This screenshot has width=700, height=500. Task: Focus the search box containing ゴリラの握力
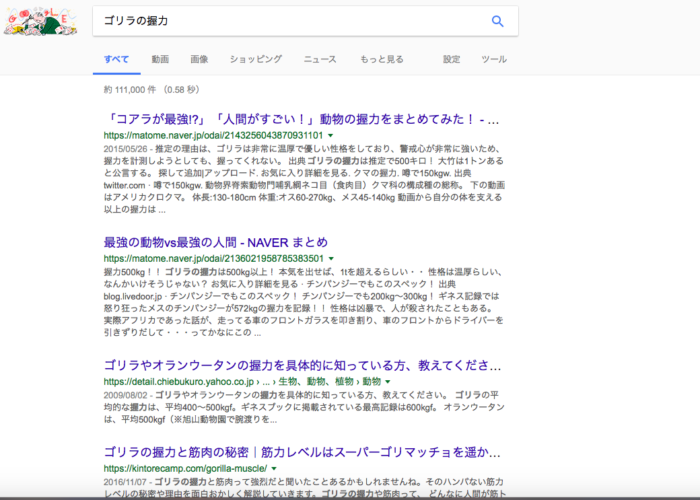click(305, 21)
